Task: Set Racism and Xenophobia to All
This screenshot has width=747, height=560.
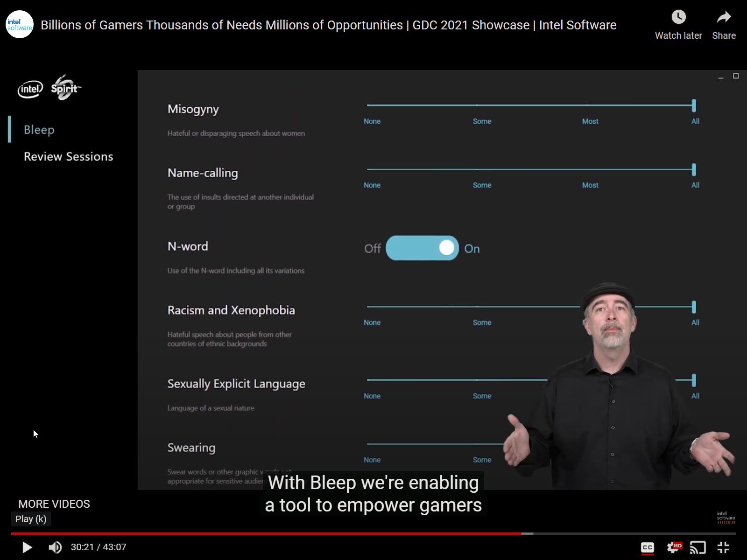Action: tap(695, 322)
